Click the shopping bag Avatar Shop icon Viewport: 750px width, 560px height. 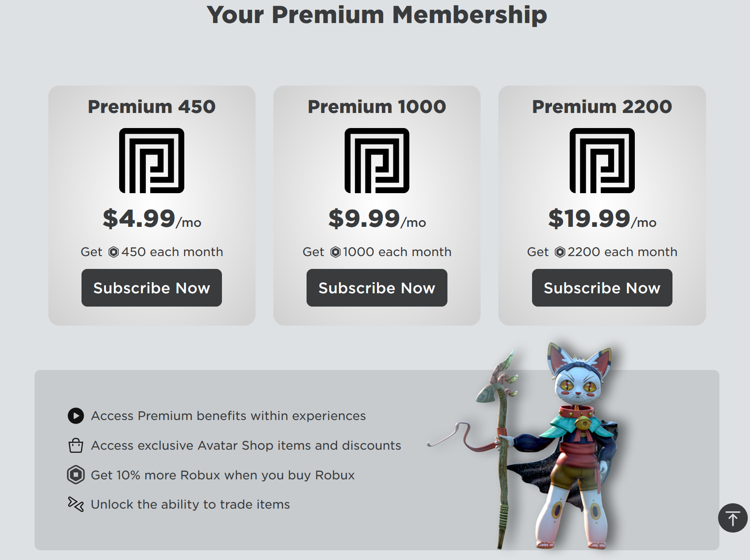tap(76, 445)
